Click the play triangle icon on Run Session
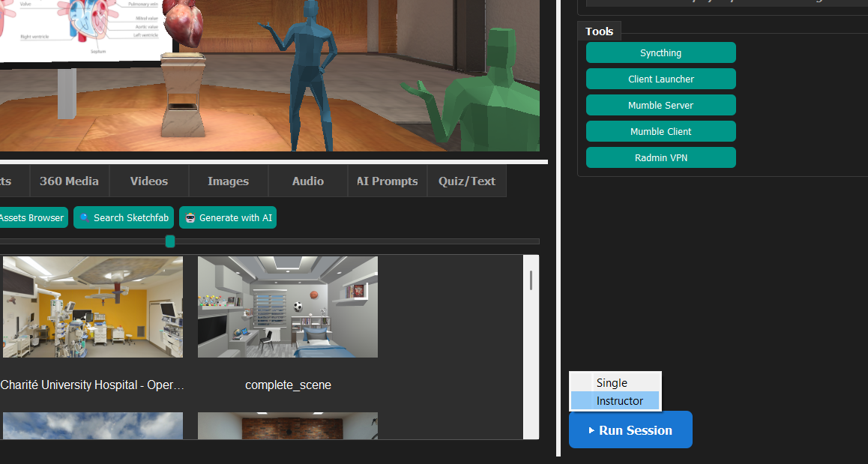868x464 pixels. pyautogui.click(x=591, y=430)
